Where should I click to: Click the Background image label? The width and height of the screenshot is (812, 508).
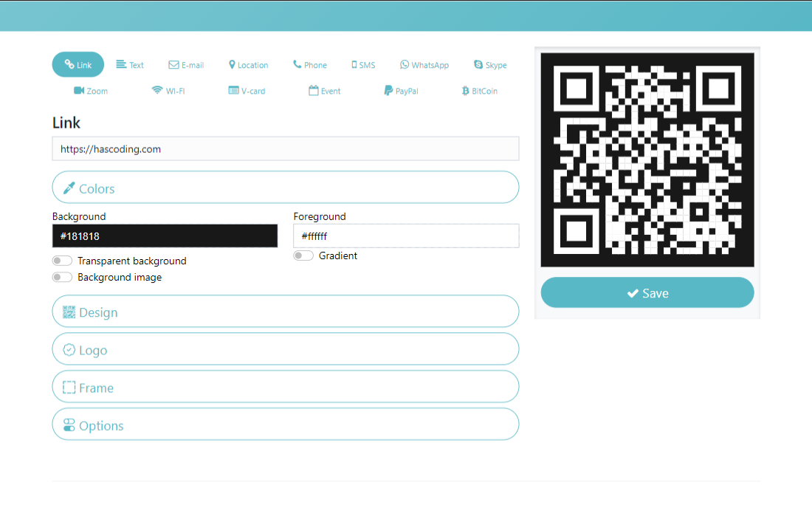120,278
